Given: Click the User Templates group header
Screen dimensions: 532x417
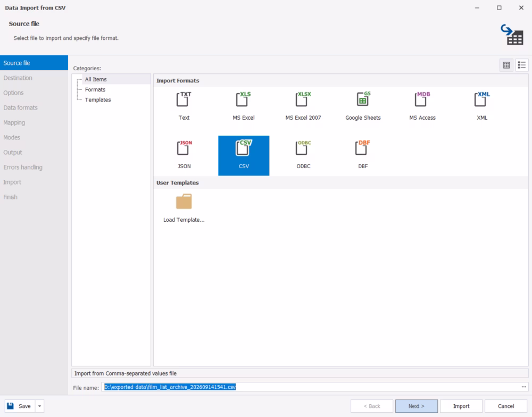Looking at the screenshot, I should 340,182.
